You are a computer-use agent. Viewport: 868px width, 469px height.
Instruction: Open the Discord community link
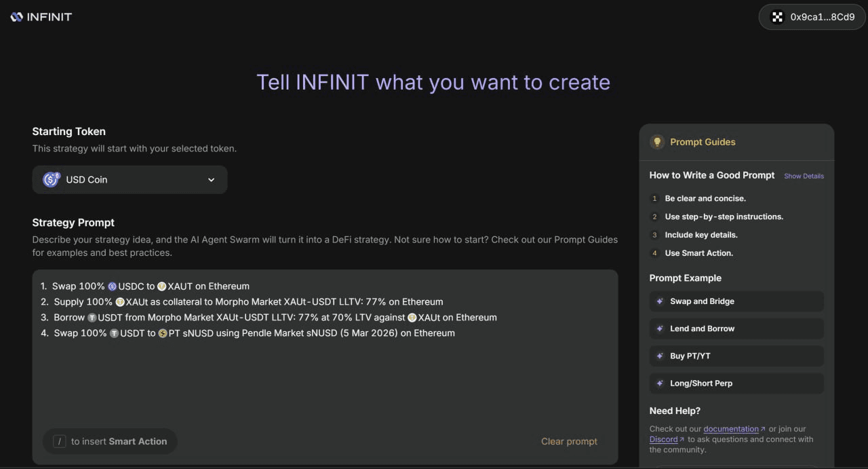tap(663, 439)
